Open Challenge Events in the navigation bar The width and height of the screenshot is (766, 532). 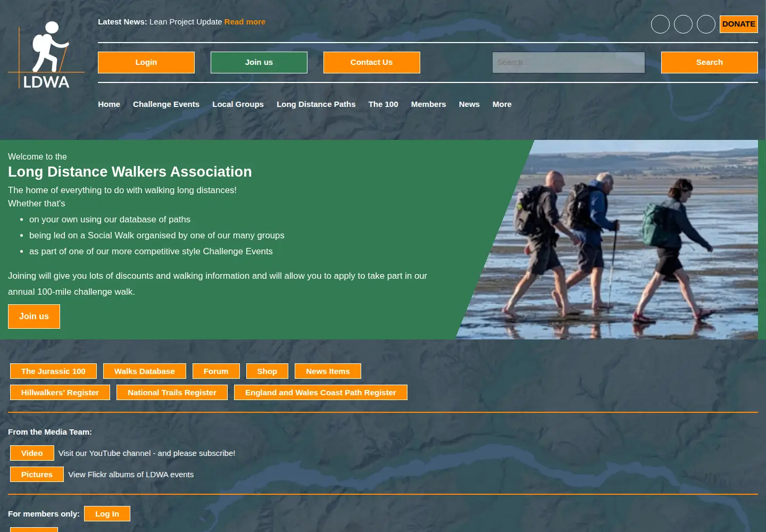pos(166,104)
